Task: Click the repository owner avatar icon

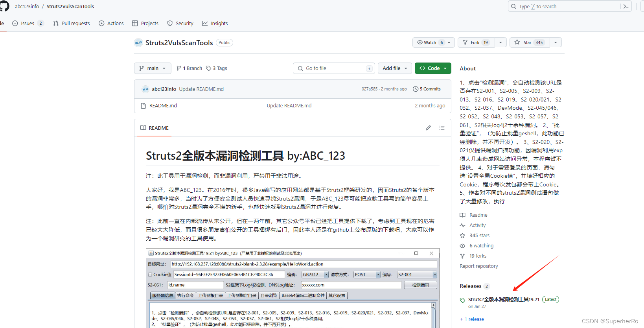Action: tap(138, 42)
